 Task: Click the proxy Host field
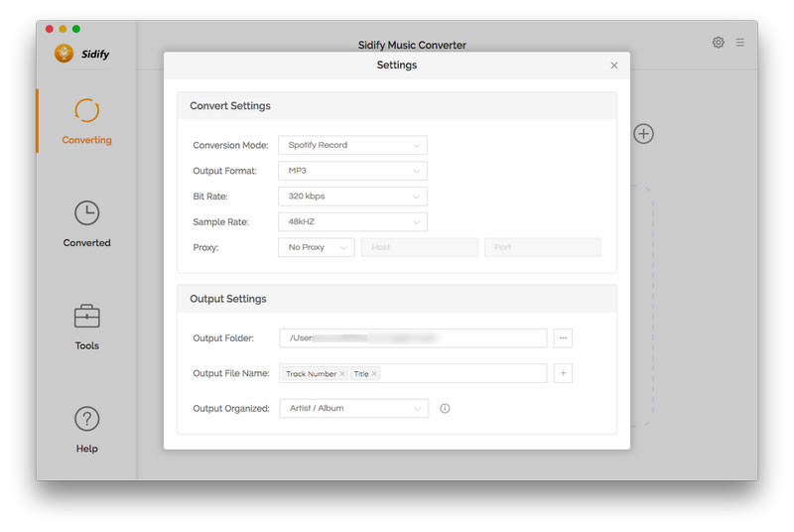pyautogui.click(x=419, y=247)
